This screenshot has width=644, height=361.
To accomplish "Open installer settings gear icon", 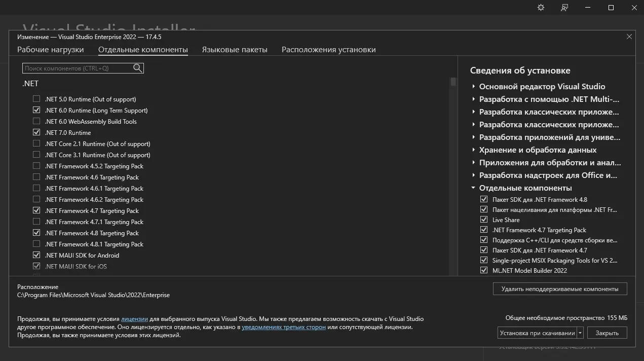I will tap(541, 8).
